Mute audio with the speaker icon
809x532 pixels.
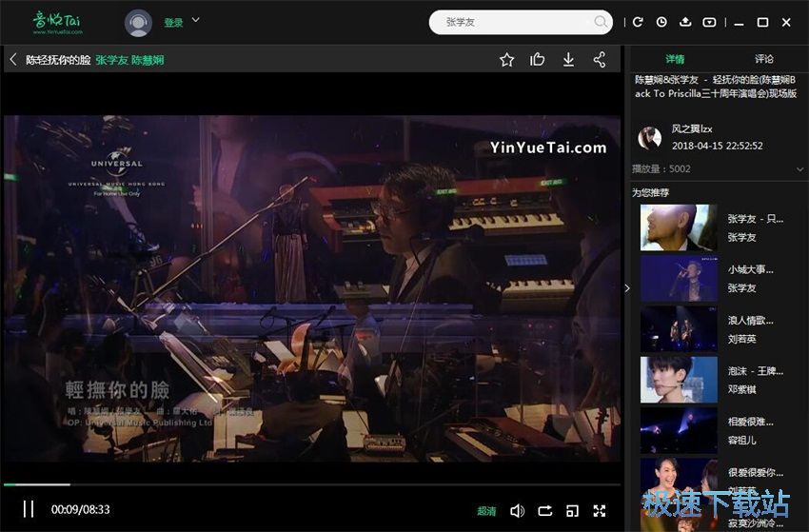[x=517, y=511]
